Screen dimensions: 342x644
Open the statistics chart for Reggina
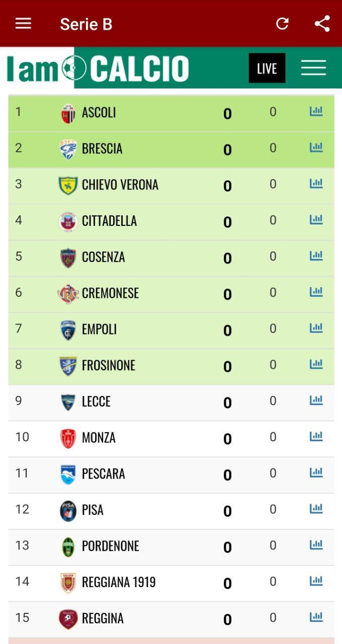pos(316,616)
